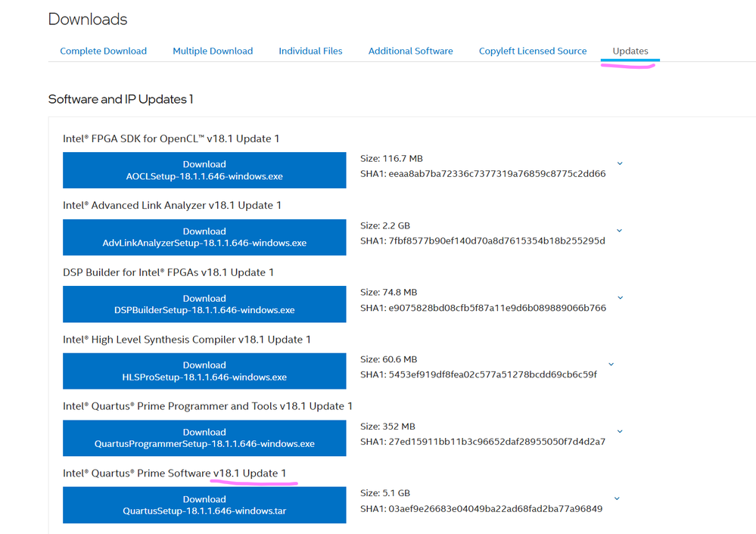Download DSPBuilderSetup-18.1.1.646-windows.exe

tap(204, 304)
